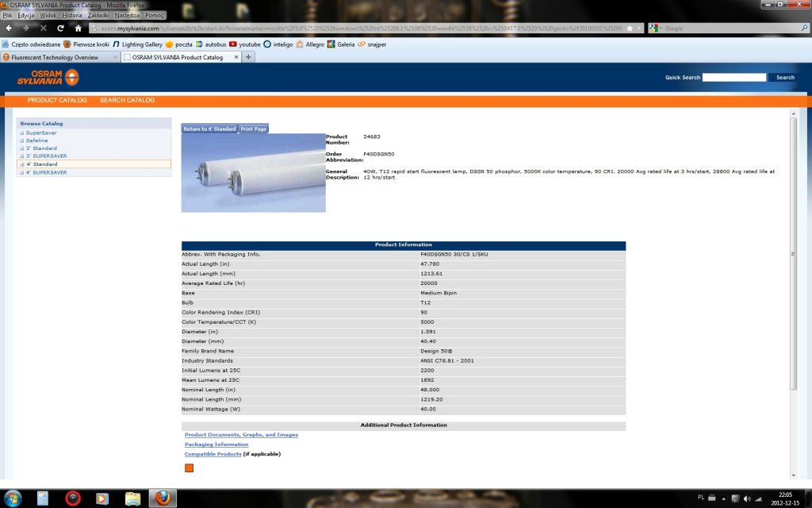Open the new tab plus button
Viewport: 812px width, 508px height.
point(248,57)
